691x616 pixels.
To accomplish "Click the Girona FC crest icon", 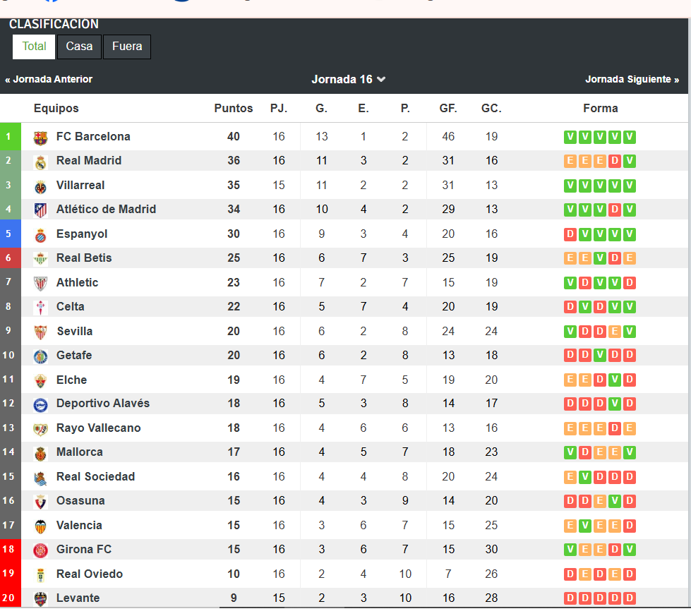I will point(40,550).
